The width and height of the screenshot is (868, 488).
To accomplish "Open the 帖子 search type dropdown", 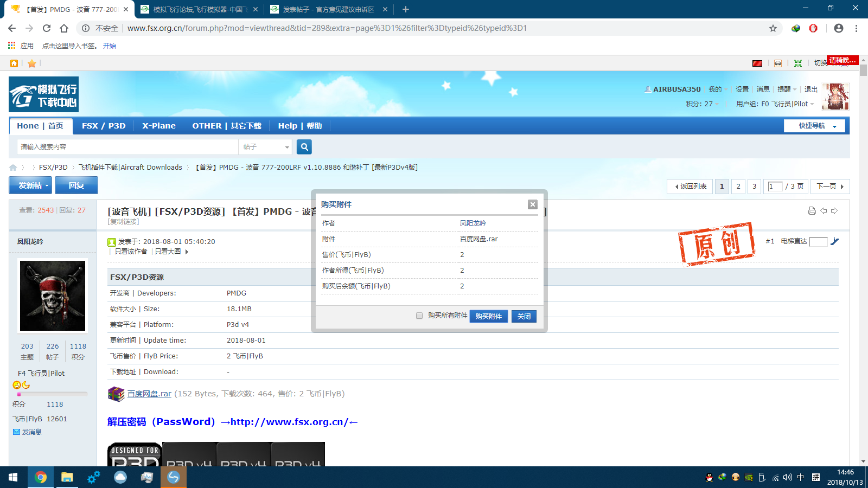I will 266,147.
